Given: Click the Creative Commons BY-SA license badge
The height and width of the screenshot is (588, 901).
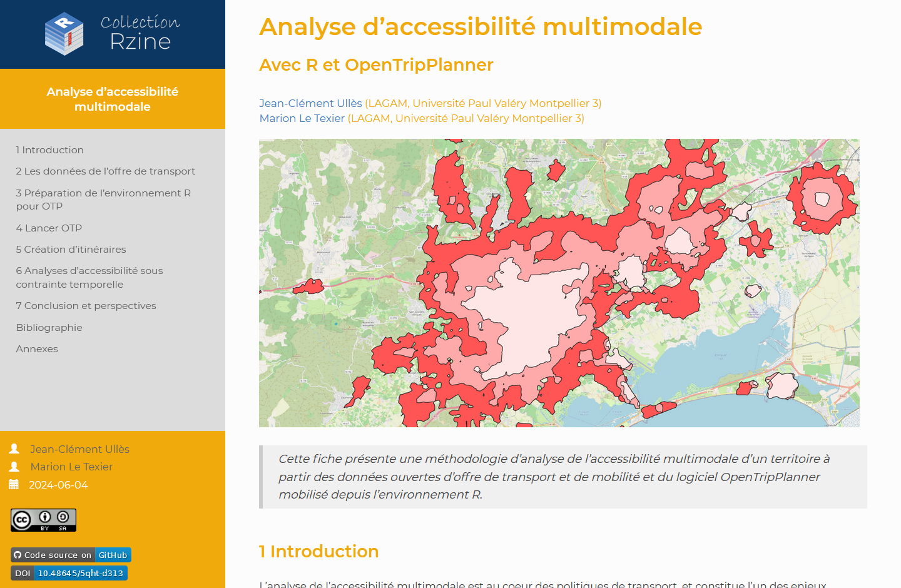Looking at the screenshot, I should coord(43,520).
